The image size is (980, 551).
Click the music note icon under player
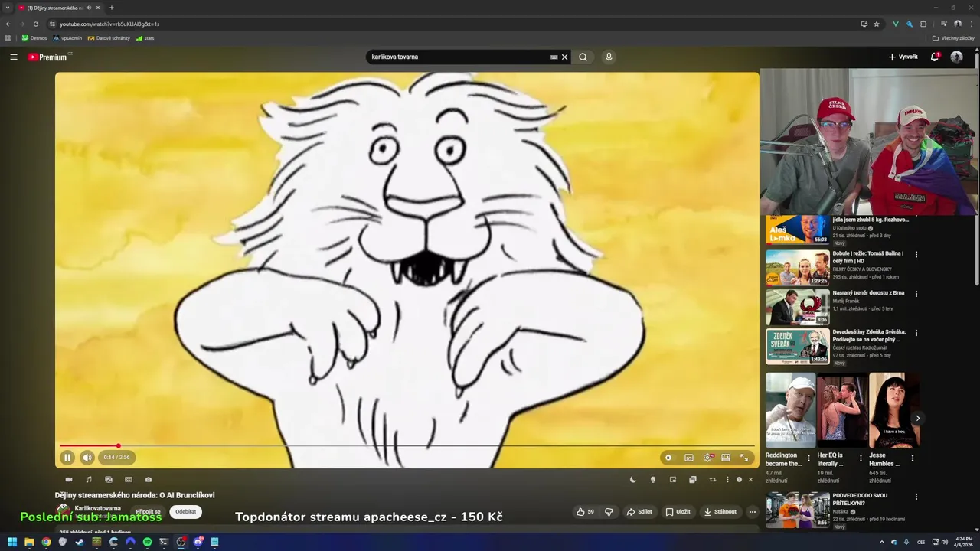89,480
